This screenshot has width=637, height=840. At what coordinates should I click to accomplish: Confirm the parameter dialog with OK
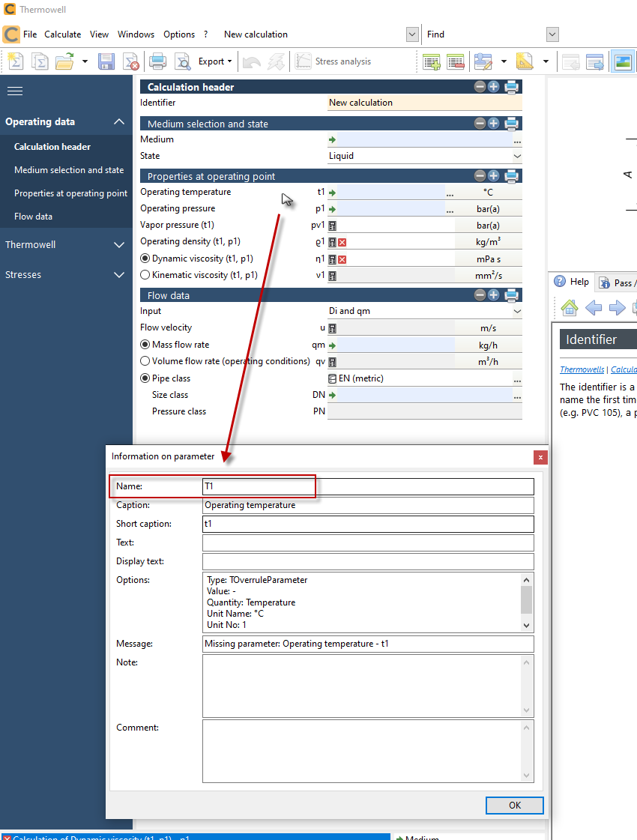point(514,805)
